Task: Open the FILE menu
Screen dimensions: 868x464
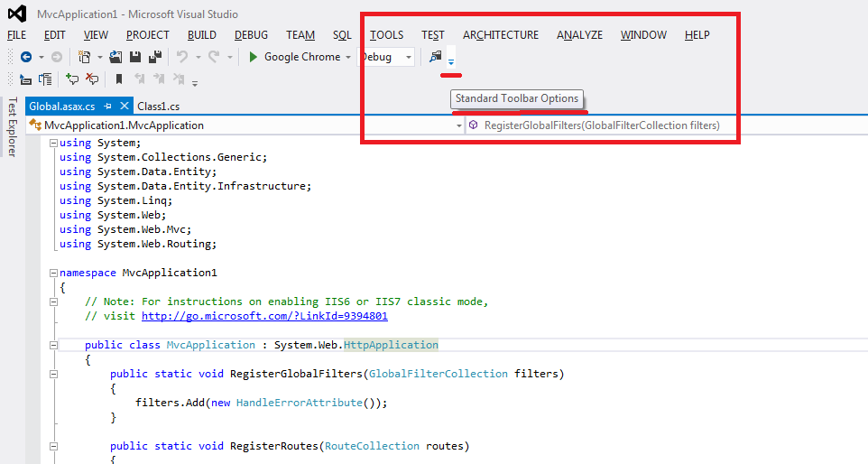Action: tap(16, 35)
